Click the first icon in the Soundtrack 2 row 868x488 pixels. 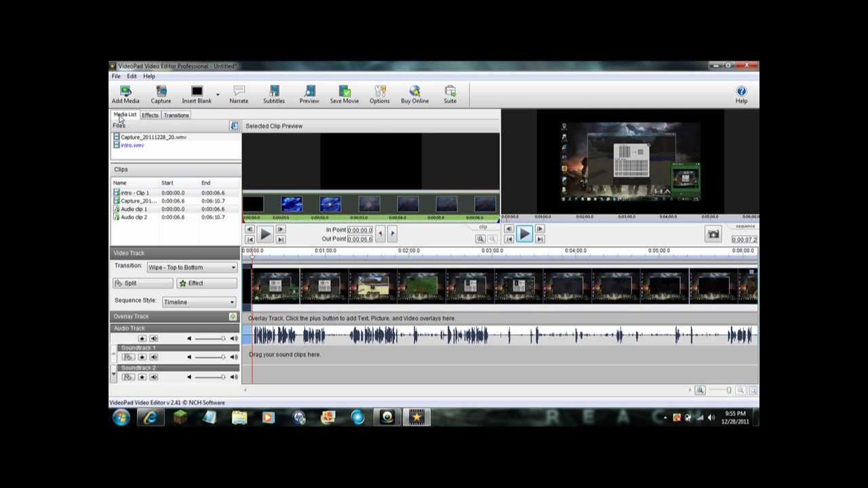coord(127,377)
